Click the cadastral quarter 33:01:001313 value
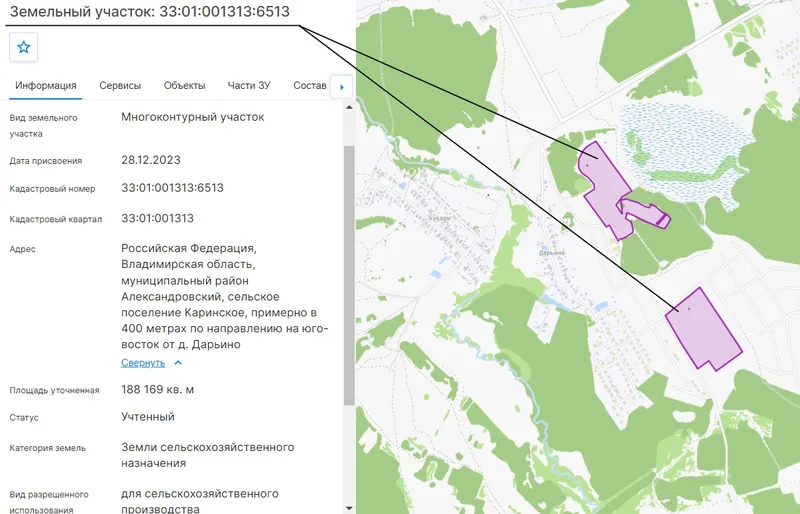Screen dimensions: 800x514 click(x=158, y=218)
